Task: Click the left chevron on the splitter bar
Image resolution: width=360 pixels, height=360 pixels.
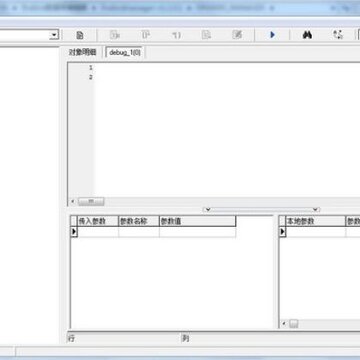Action: point(208,210)
